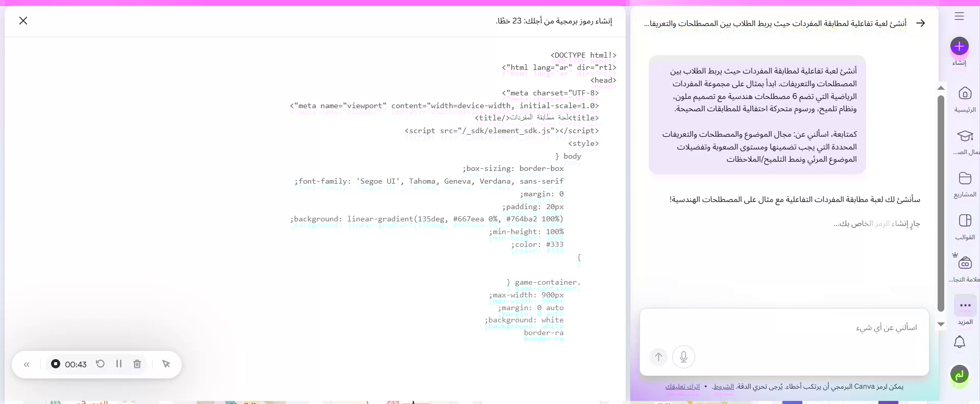Click the chat input field 'اسألني عن أي شيء'

[784, 327]
